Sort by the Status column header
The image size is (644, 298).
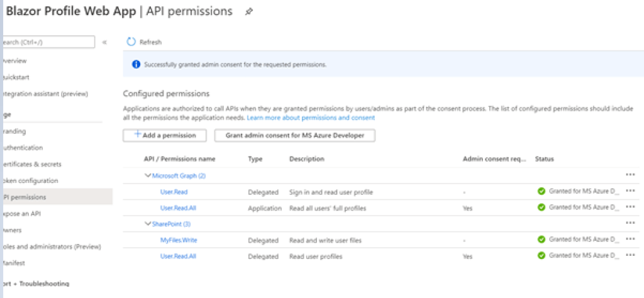pos(545,159)
